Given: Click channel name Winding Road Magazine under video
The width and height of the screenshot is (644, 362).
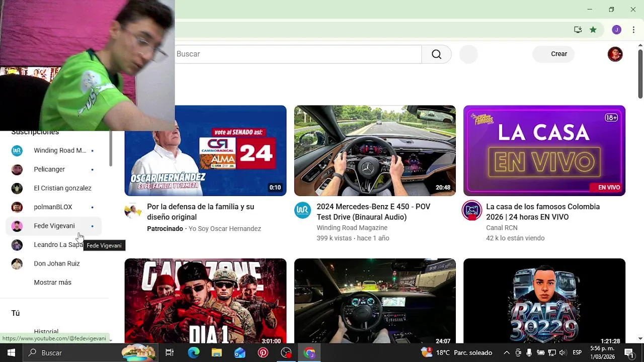Looking at the screenshot, I should coord(352,228).
